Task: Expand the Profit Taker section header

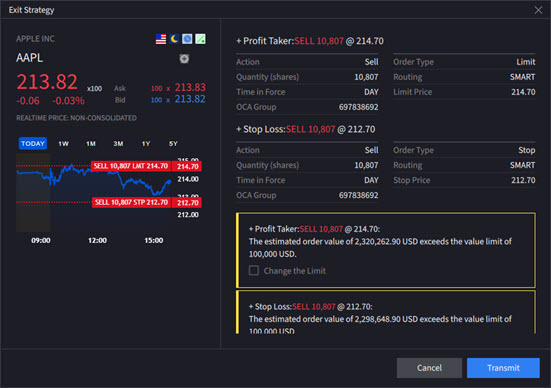Action: pyautogui.click(x=310, y=41)
